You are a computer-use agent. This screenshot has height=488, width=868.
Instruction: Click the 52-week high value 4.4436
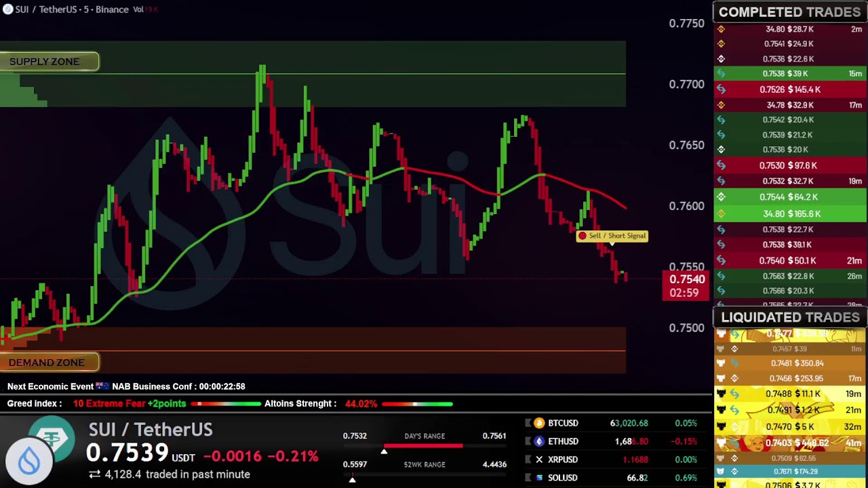pos(494,464)
